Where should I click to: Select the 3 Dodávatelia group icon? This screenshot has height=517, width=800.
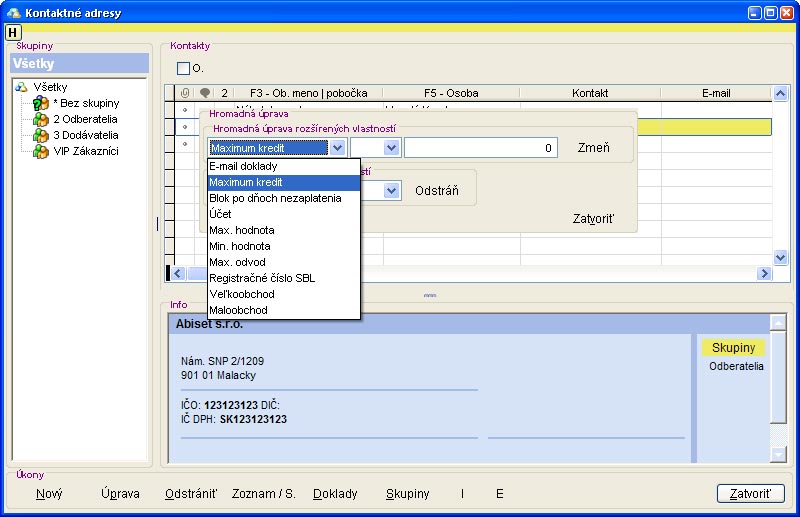point(41,135)
